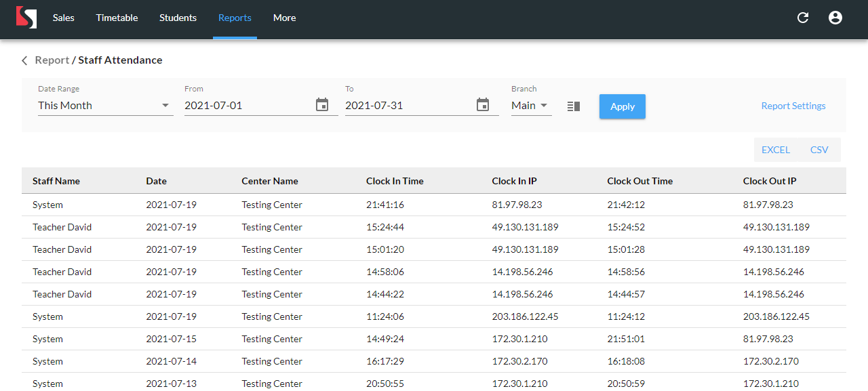The image size is (868, 391).
Task: Select clock out time 14:44:57
Action: (627, 294)
